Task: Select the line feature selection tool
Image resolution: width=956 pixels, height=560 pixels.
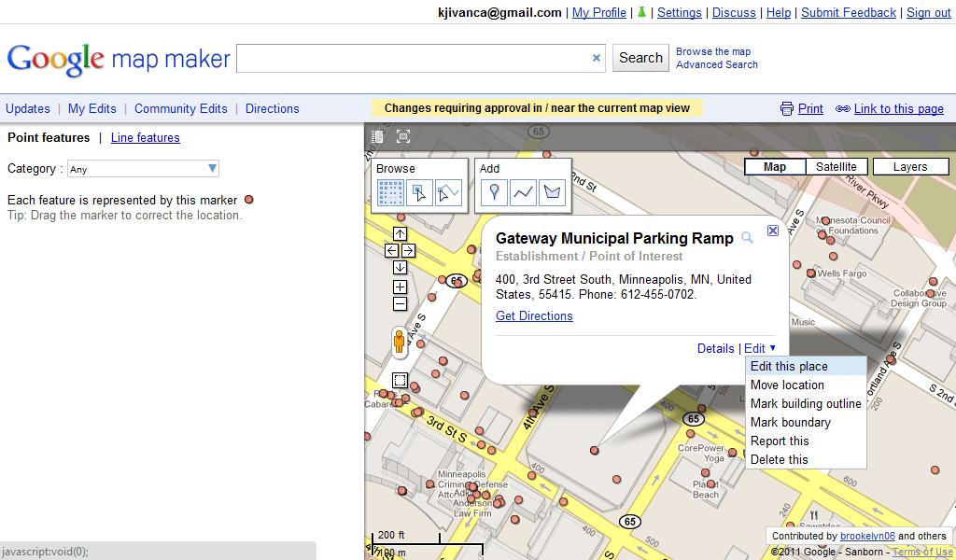Action: 449,192
